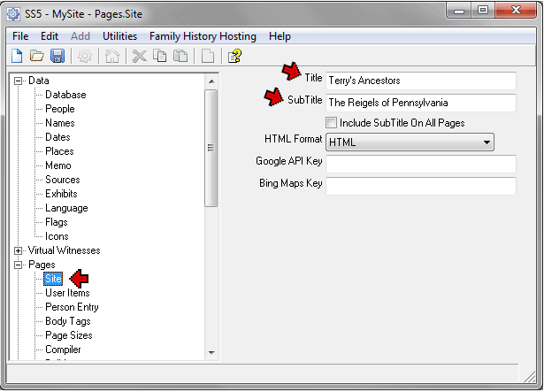
Task: Click the New file toolbar icon
Action: tap(17, 56)
